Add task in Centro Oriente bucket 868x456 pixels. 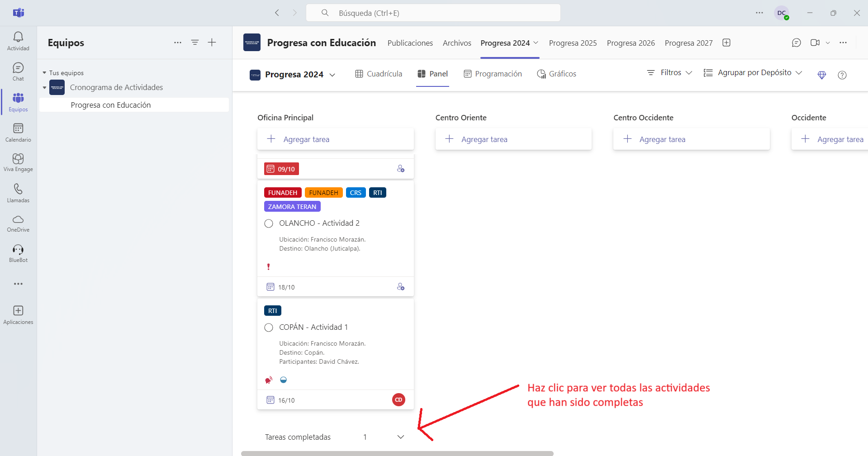pos(513,139)
